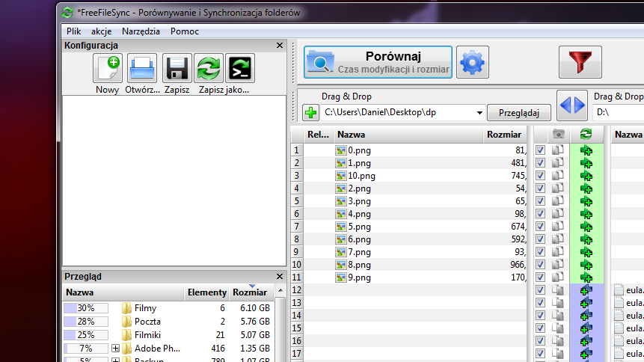Click category view header icon in middle column

pos(558,135)
